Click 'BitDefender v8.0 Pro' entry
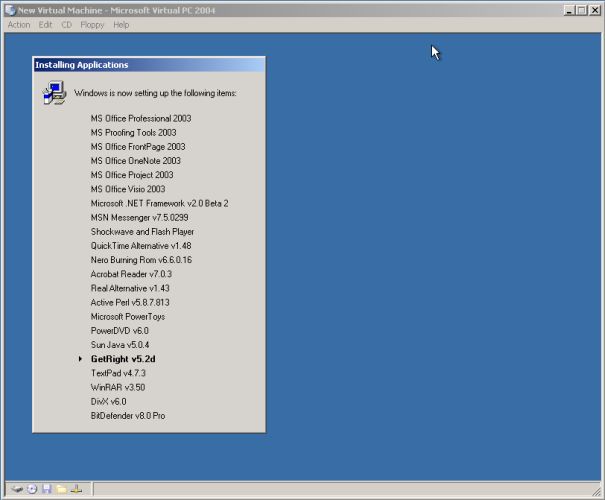Viewport: 605px width, 500px height. click(128, 416)
